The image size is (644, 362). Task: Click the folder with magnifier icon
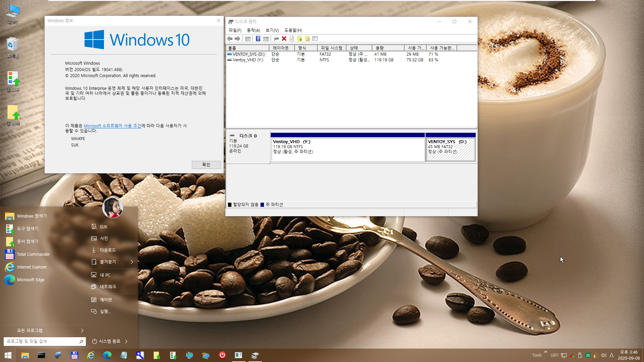coord(307,39)
